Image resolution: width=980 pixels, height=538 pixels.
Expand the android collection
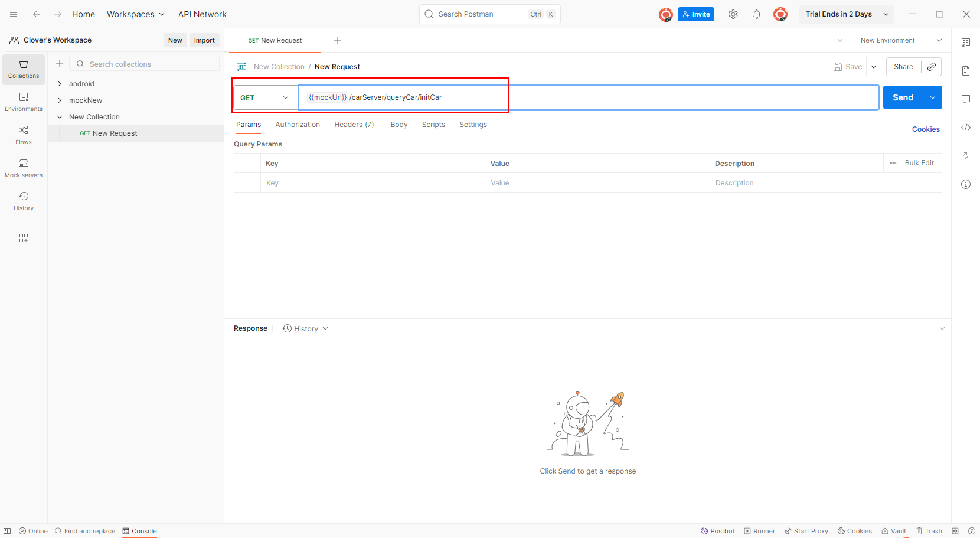60,84
